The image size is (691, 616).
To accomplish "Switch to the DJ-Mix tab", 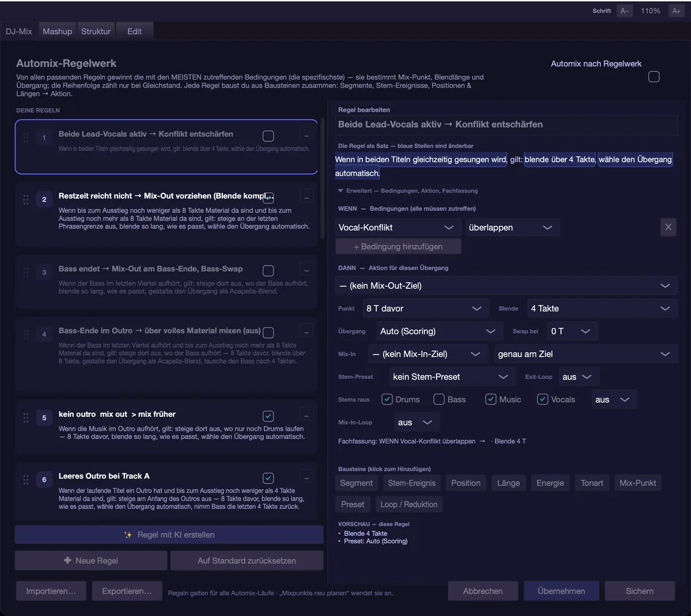I will (x=19, y=31).
